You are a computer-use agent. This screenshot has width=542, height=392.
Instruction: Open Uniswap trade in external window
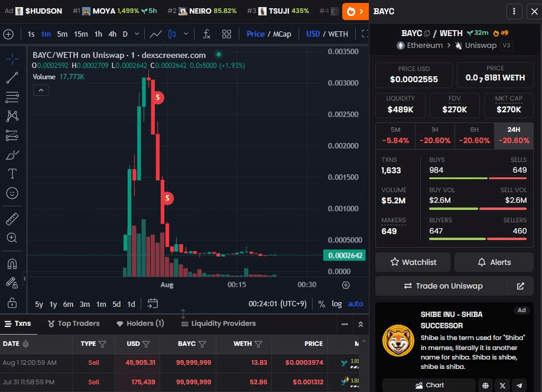coord(520,286)
